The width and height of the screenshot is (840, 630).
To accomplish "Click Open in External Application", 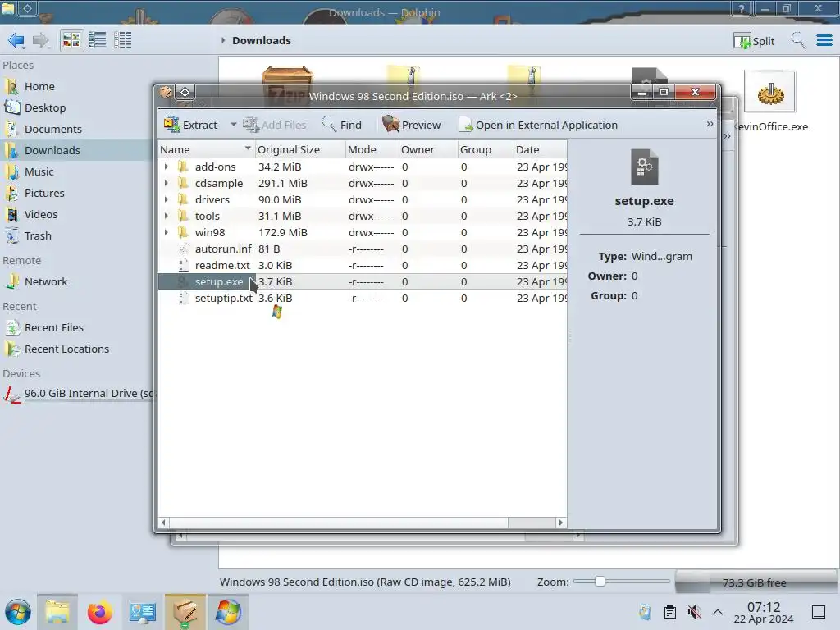I will point(538,125).
